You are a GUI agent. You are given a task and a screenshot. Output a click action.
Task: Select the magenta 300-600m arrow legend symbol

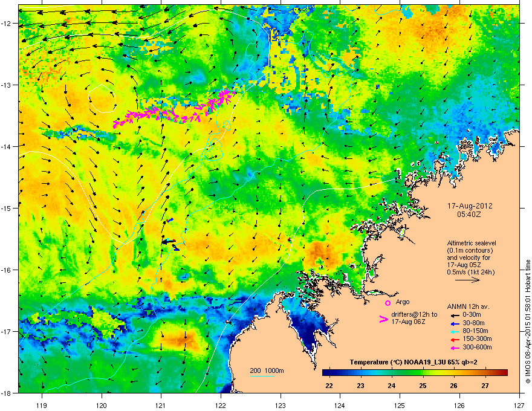[x=455, y=348]
